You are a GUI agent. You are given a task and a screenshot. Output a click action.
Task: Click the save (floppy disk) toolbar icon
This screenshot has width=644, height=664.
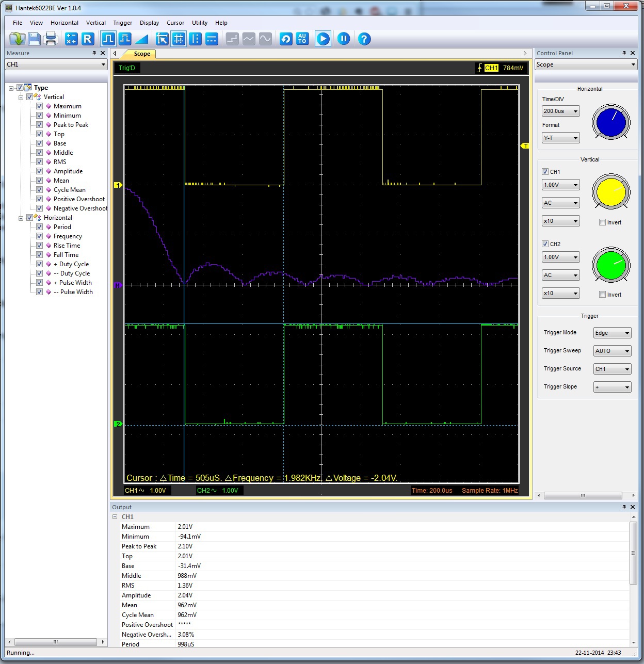[x=34, y=39]
